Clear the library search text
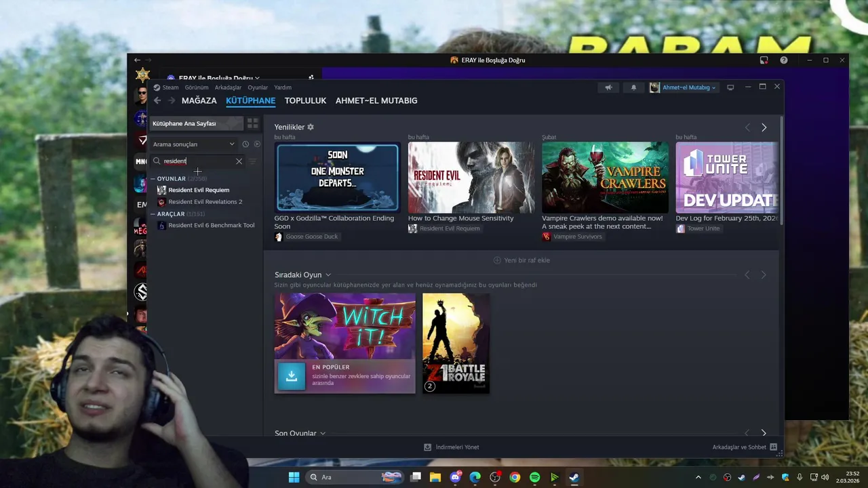Image resolution: width=868 pixels, height=488 pixels. coord(239,161)
